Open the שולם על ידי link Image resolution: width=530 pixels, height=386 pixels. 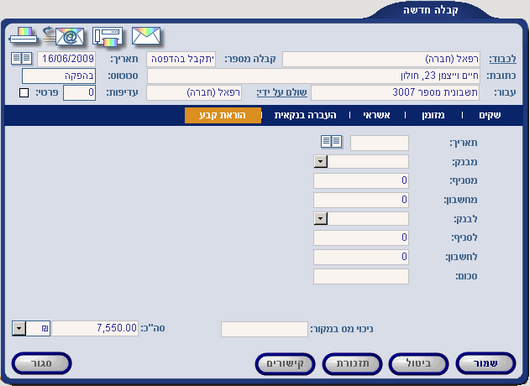(282, 93)
